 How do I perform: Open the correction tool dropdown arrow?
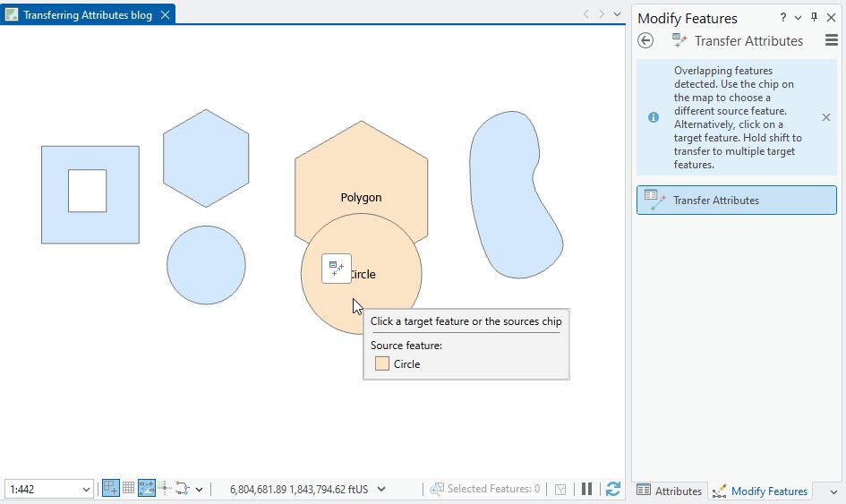pos(199,490)
